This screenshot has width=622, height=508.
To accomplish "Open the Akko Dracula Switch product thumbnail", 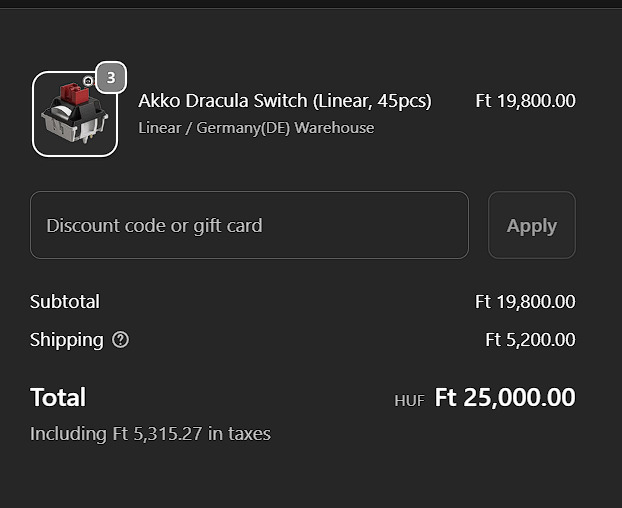I will pyautogui.click(x=75, y=115).
